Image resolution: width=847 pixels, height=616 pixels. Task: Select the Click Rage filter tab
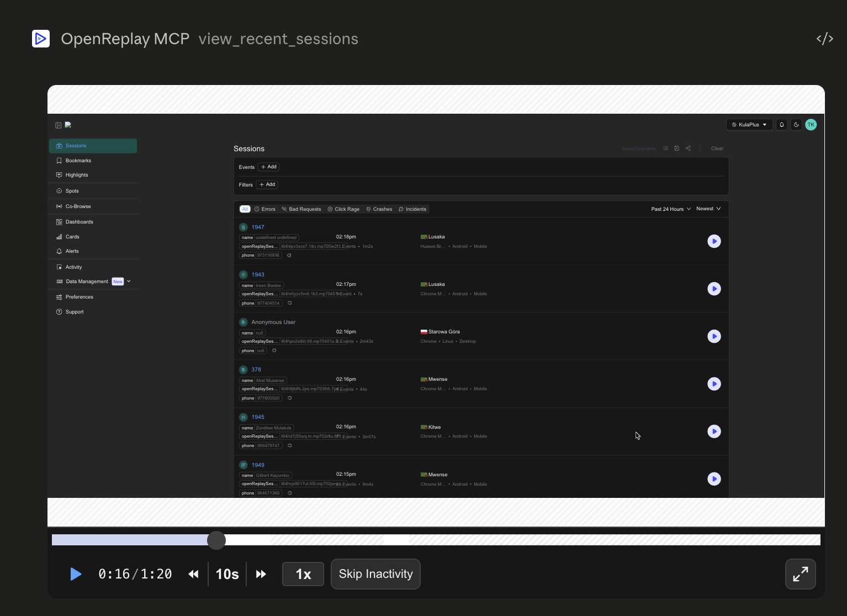click(343, 209)
